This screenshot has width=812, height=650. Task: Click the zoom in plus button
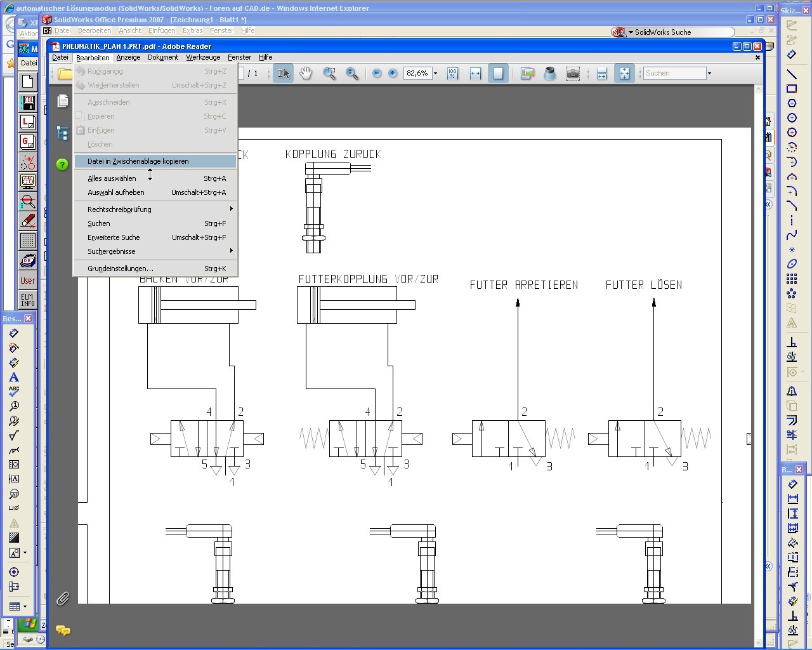coord(393,74)
